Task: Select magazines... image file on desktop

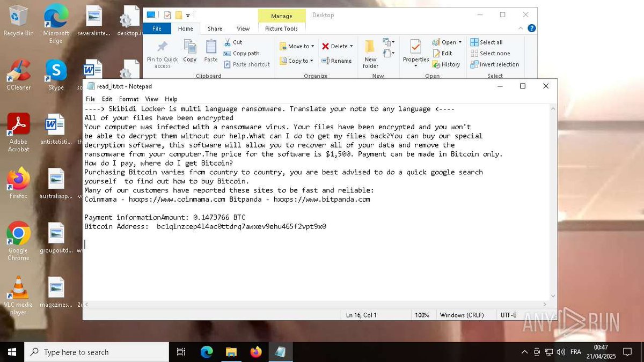Action: [56, 292]
